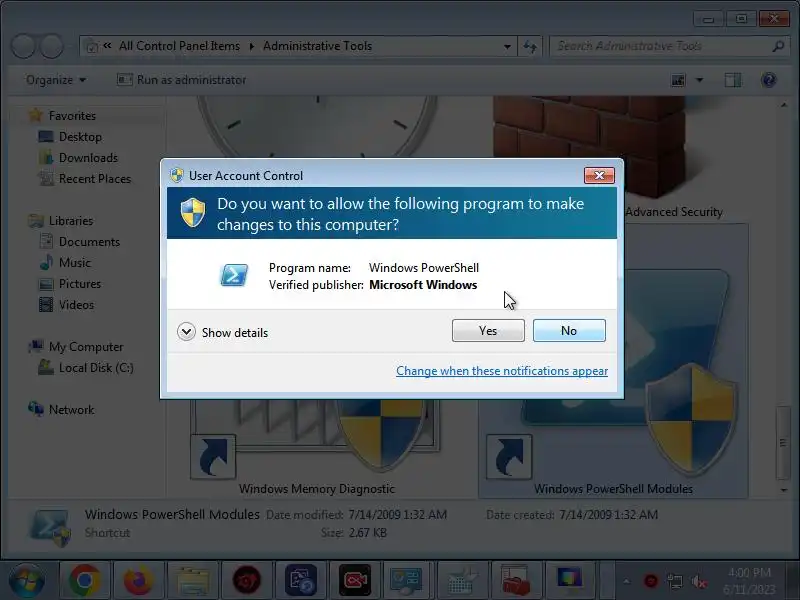This screenshot has height=600, width=800.
Task: Click the taskbar clock showing 4:00 PM
Action: [749, 581]
